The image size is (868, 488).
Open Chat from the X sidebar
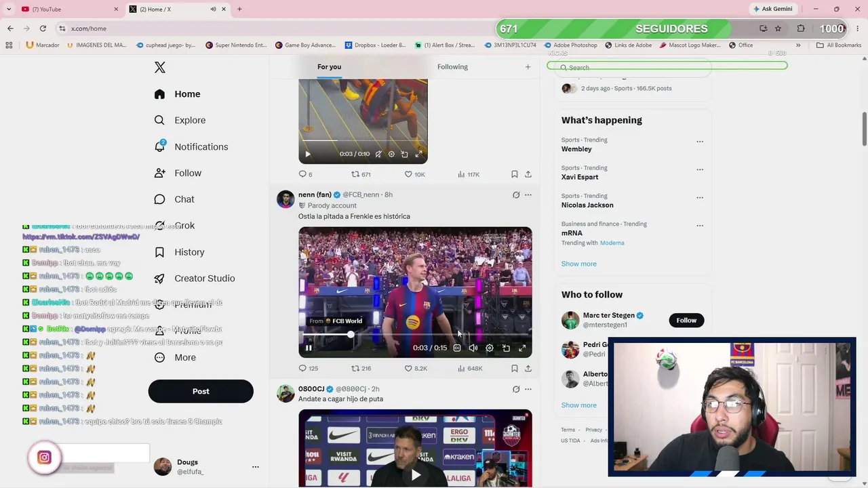[x=174, y=199]
